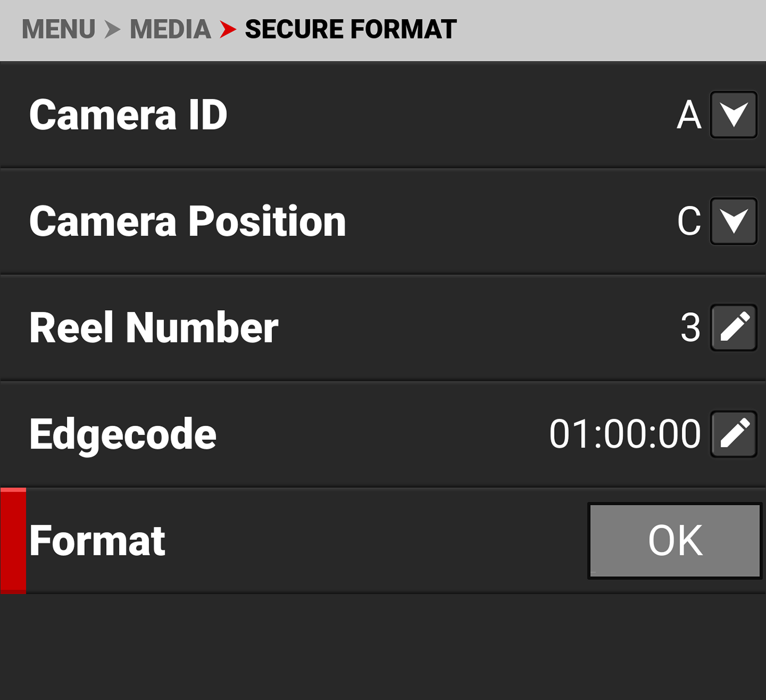Image resolution: width=766 pixels, height=700 pixels.
Task: Edit Reel Number with the pencil icon
Action: (733, 328)
